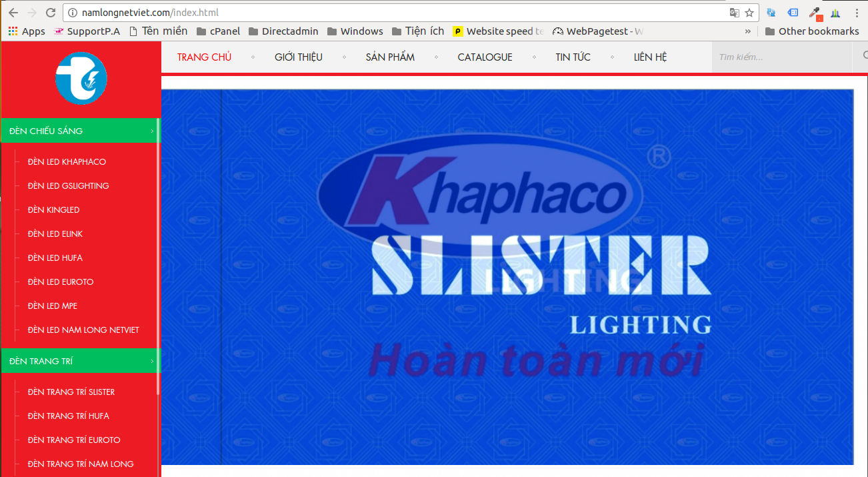
Task: Expand the Windows bookmark folder
Action: 355,31
